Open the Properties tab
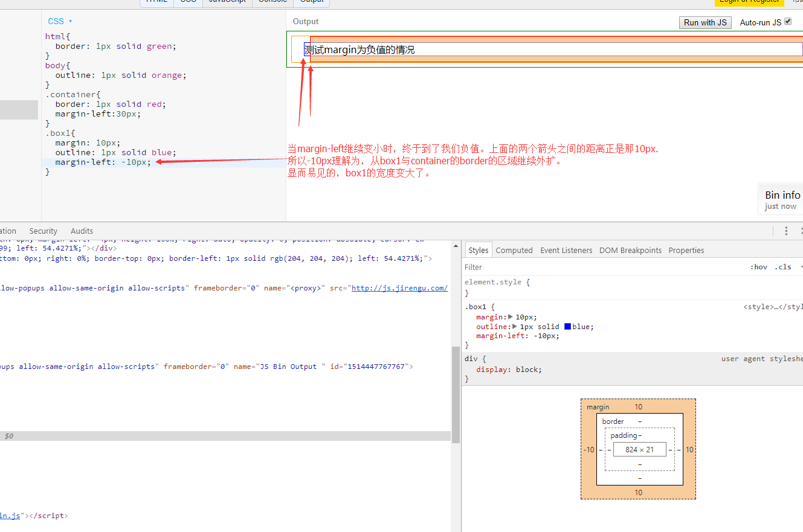The width and height of the screenshot is (803, 532). tap(686, 250)
